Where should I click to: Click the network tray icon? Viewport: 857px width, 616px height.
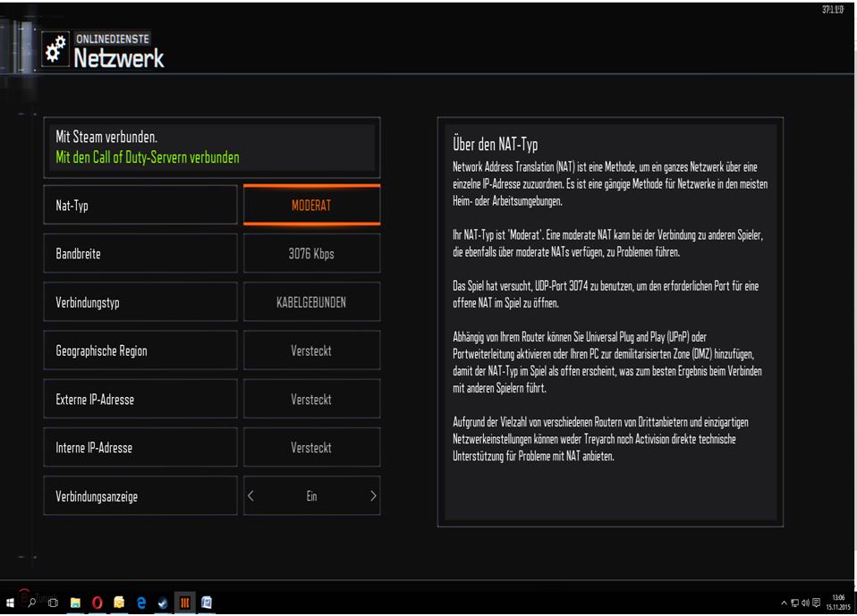tap(794, 603)
